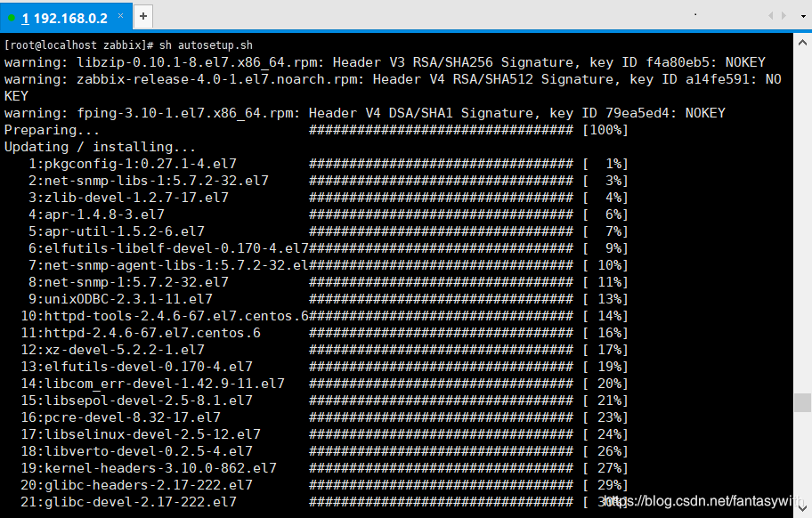Click package 16:pcre-devel-8.32-17.el7

[121, 417]
